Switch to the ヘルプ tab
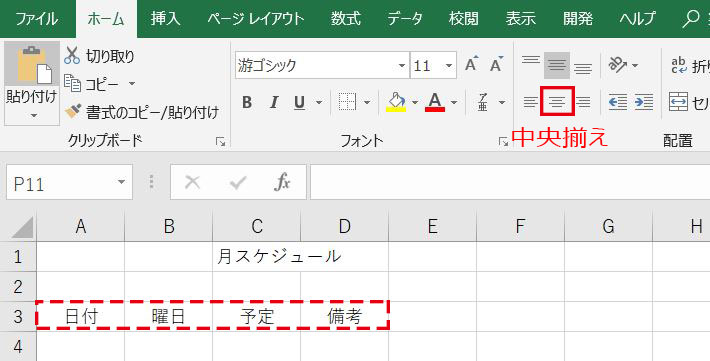710x361 pixels. point(638,19)
